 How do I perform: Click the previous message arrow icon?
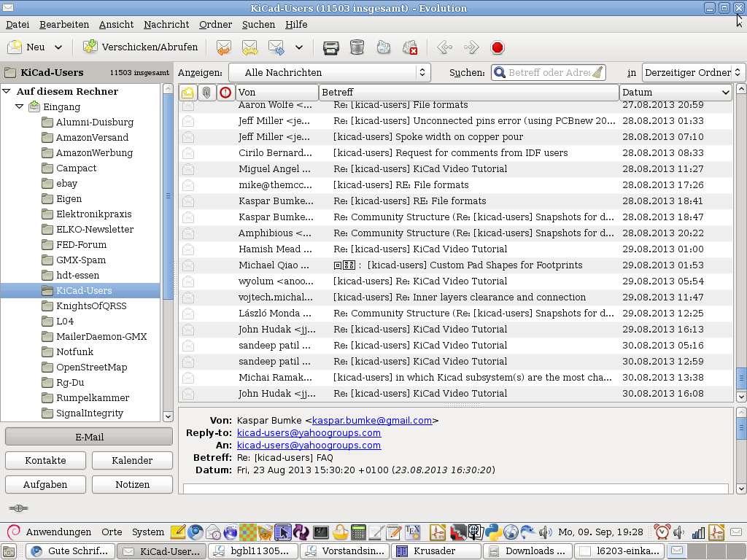pos(444,47)
